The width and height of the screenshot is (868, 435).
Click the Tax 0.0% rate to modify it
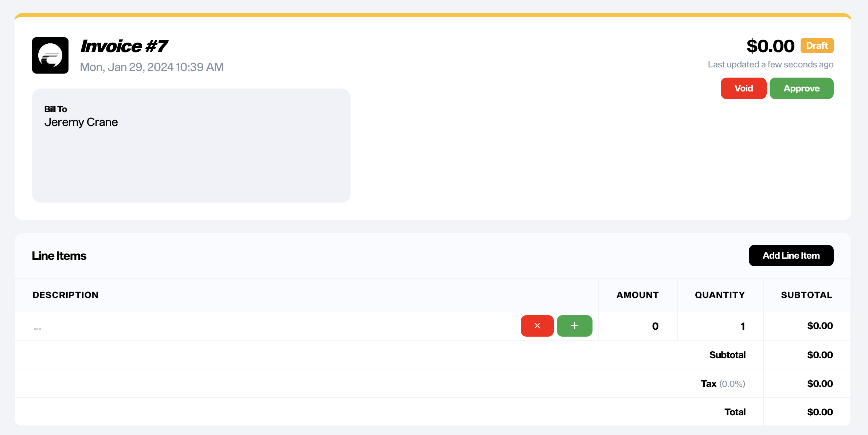[x=732, y=383]
